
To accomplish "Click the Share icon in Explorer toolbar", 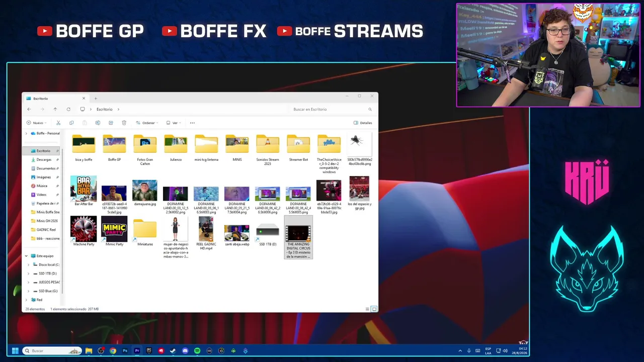I will (111, 123).
